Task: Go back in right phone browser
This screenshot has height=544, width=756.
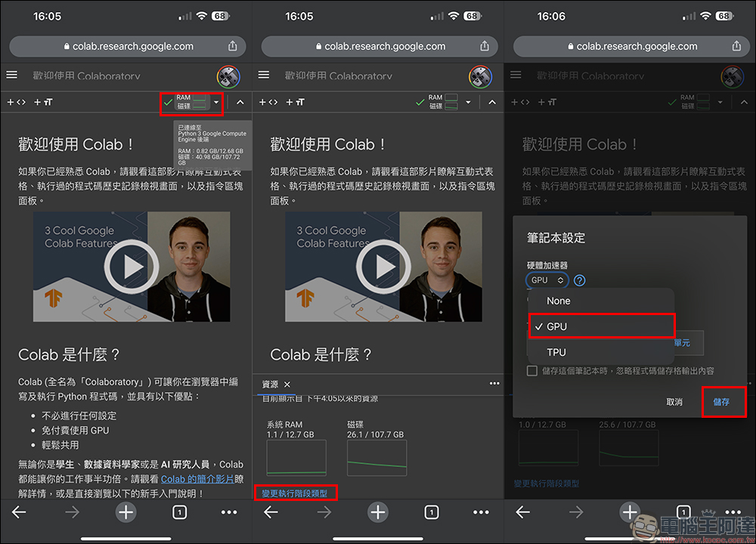Action: coord(522,512)
